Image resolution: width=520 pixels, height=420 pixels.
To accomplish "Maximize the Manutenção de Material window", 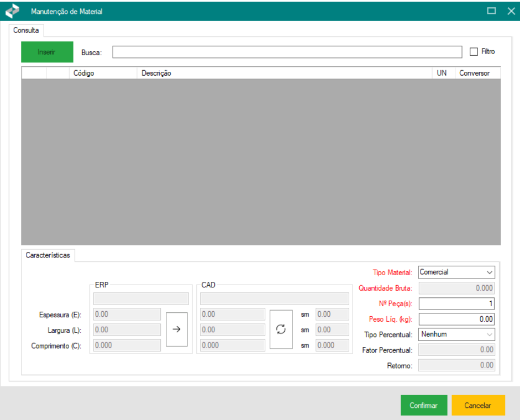I will (x=491, y=11).
